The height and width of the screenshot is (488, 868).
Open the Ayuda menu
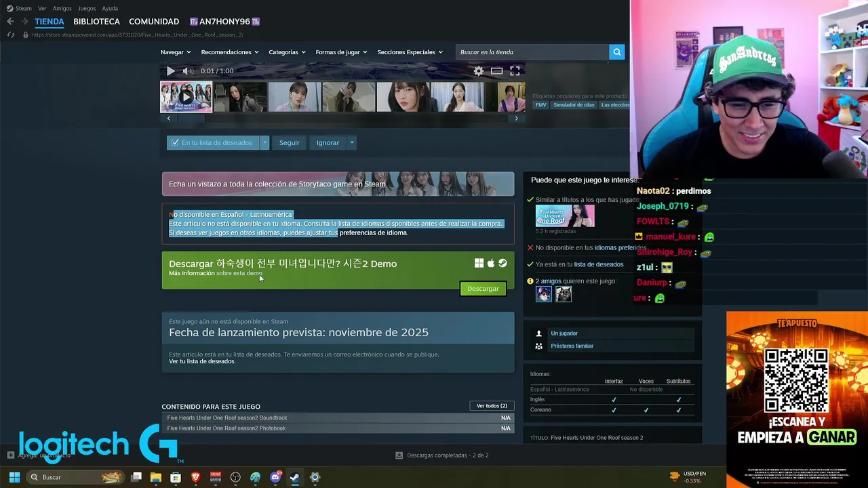pos(110,8)
